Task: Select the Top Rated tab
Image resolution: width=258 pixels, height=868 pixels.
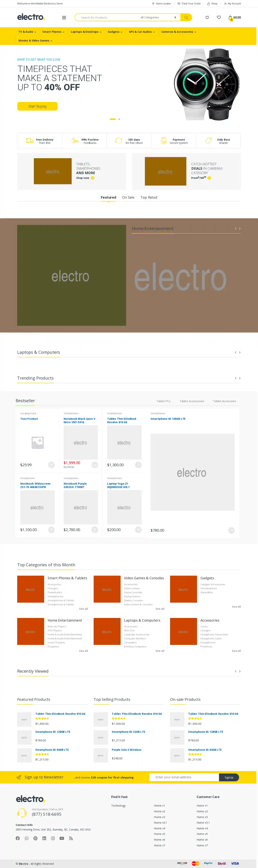Action: coord(148,197)
